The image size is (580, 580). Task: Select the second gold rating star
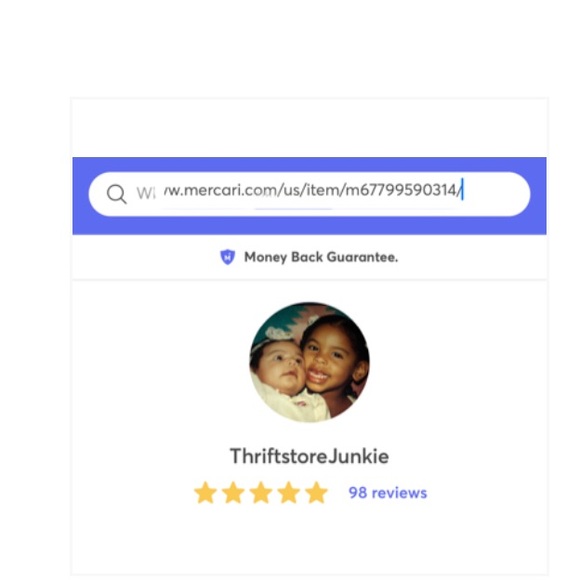point(233,493)
